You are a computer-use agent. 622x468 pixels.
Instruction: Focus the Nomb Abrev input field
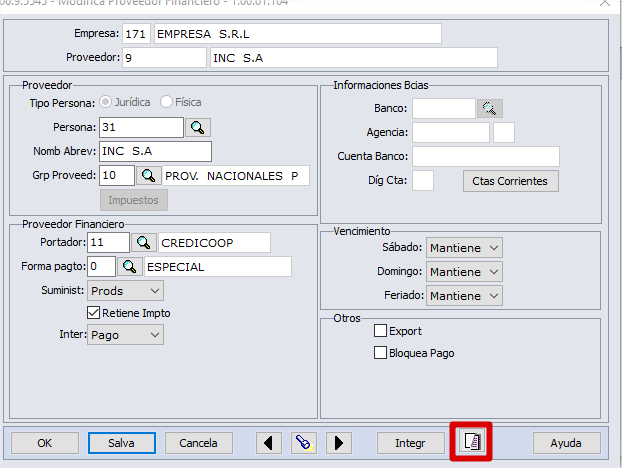(x=155, y=152)
